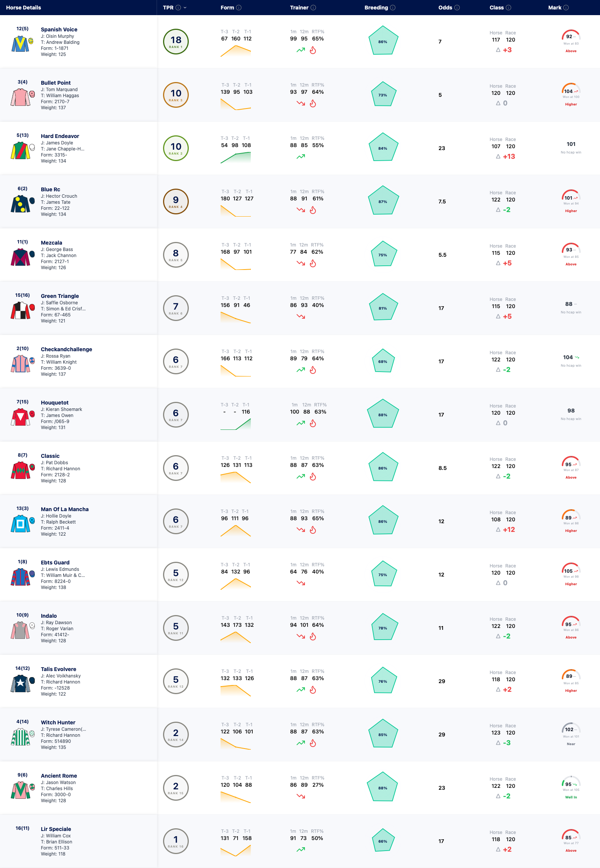
Task: Click Blue Rc's 87% breeding pentagon
Action: click(383, 201)
